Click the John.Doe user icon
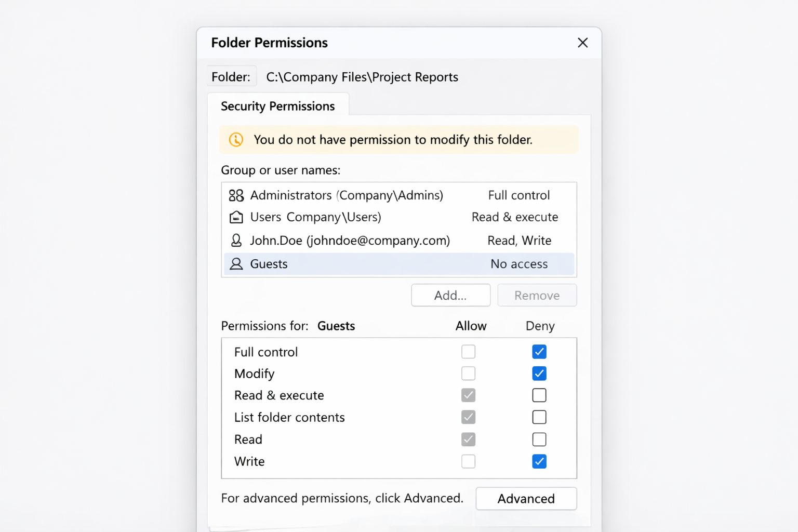 coord(236,241)
